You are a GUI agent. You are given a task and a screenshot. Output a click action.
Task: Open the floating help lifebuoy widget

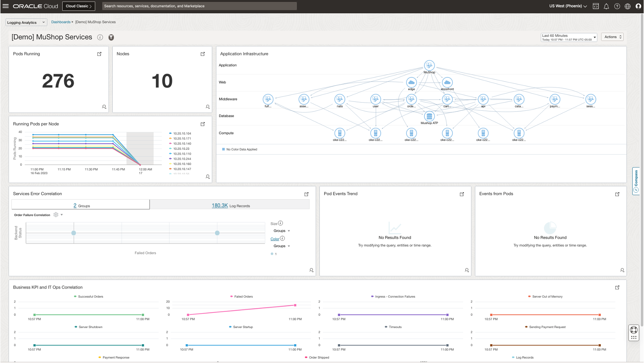(x=634, y=330)
